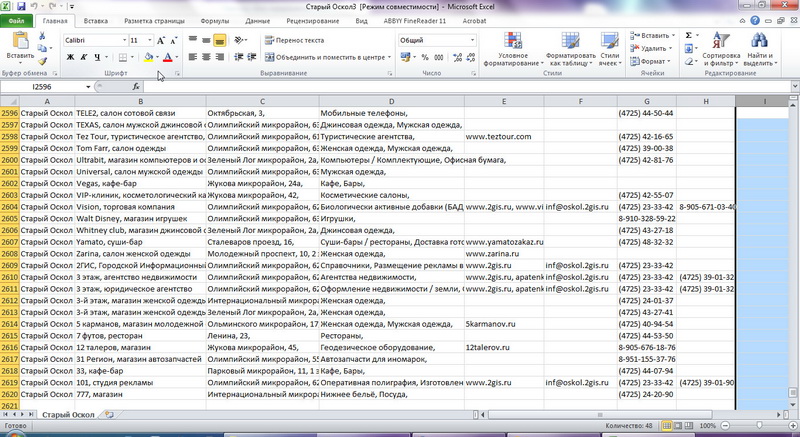Click the 100% zoom level button
Screen dimensions: 800x437
coord(708,425)
